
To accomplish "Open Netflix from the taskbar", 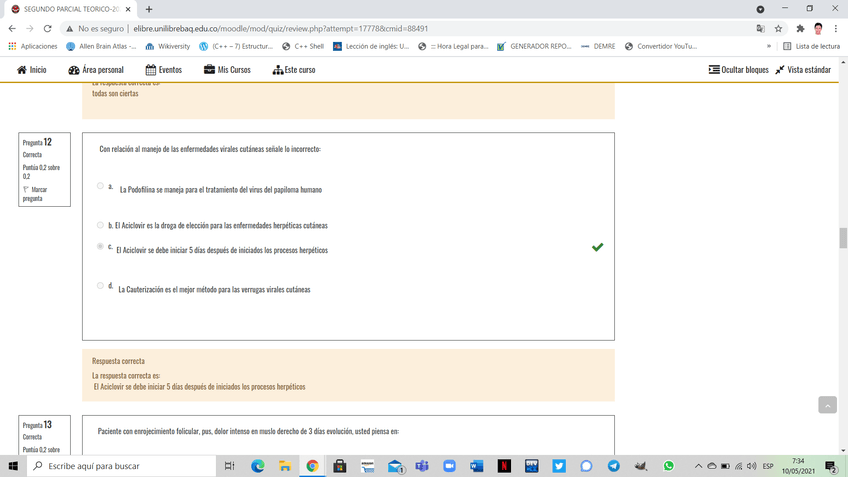I will (x=504, y=466).
